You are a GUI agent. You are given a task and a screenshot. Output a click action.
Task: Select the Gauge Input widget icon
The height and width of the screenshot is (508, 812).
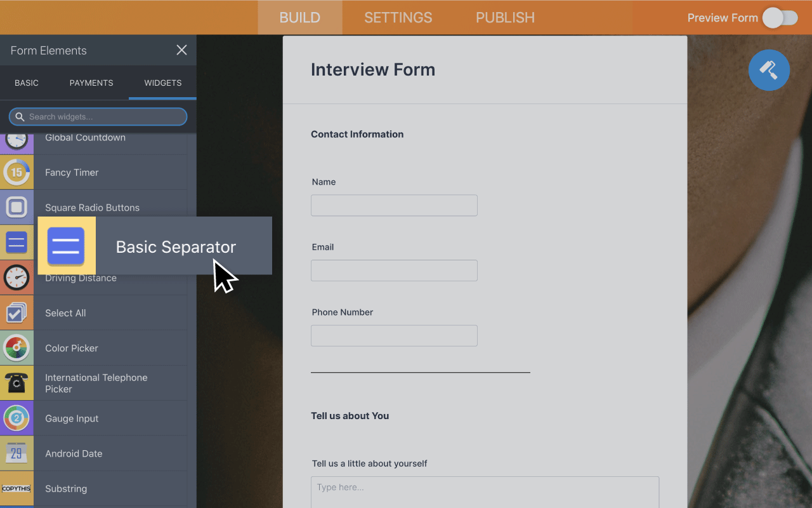click(17, 418)
